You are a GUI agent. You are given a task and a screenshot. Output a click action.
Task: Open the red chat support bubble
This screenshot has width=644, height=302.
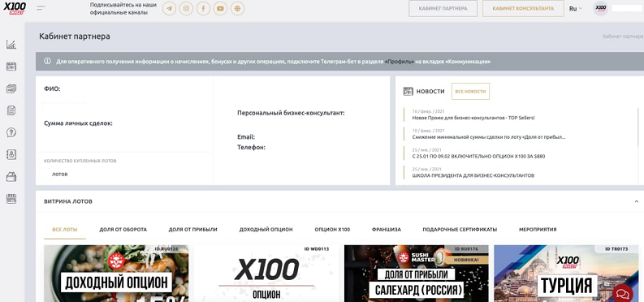point(623,293)
